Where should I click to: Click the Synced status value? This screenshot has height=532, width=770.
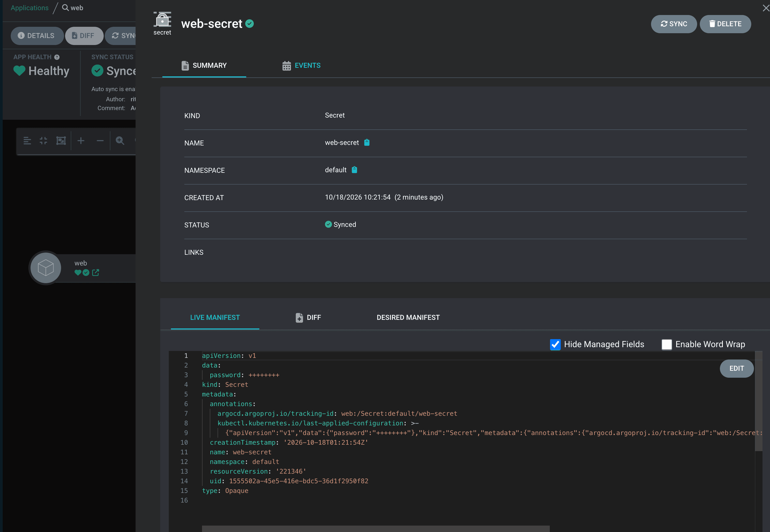[341, 224]
